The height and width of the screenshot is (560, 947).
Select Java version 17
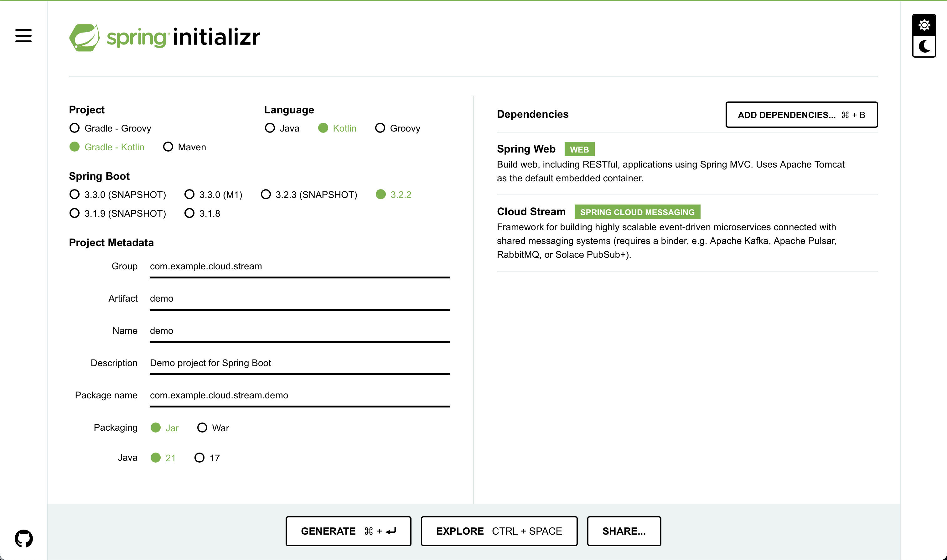[x=207, y=458]
